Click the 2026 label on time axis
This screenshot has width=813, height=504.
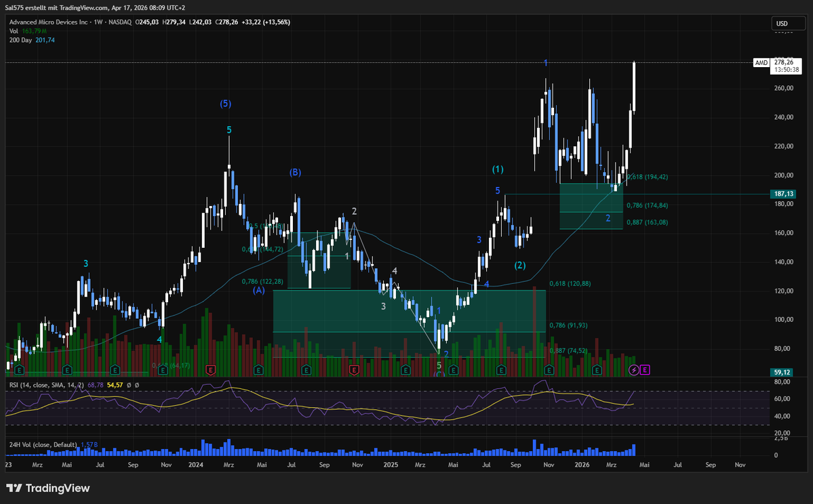(582, 465)
